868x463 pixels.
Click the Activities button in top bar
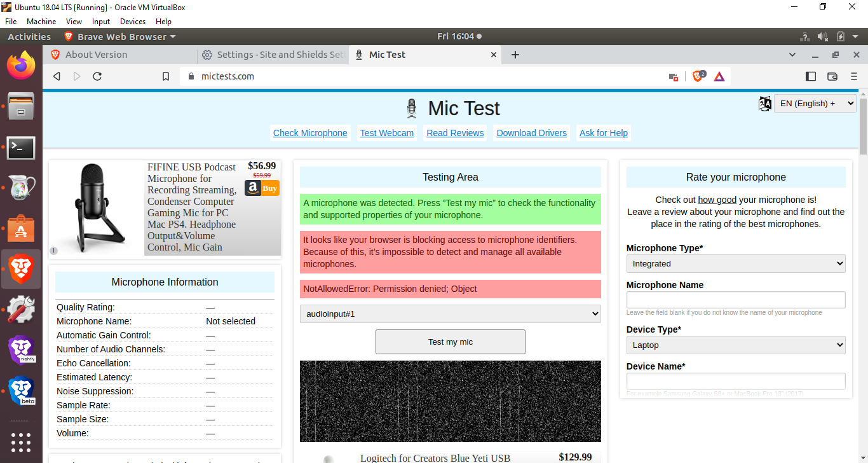click(x=29, y=37)
